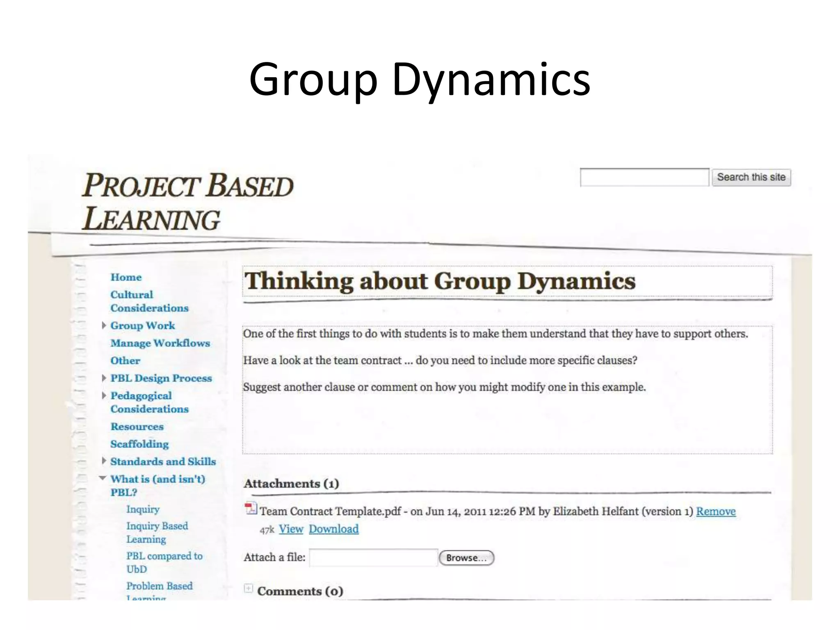Viewport: 840px width, 630px height.
Task: Click the 'Suggest another clause' sentence
Action: (445, 387)
